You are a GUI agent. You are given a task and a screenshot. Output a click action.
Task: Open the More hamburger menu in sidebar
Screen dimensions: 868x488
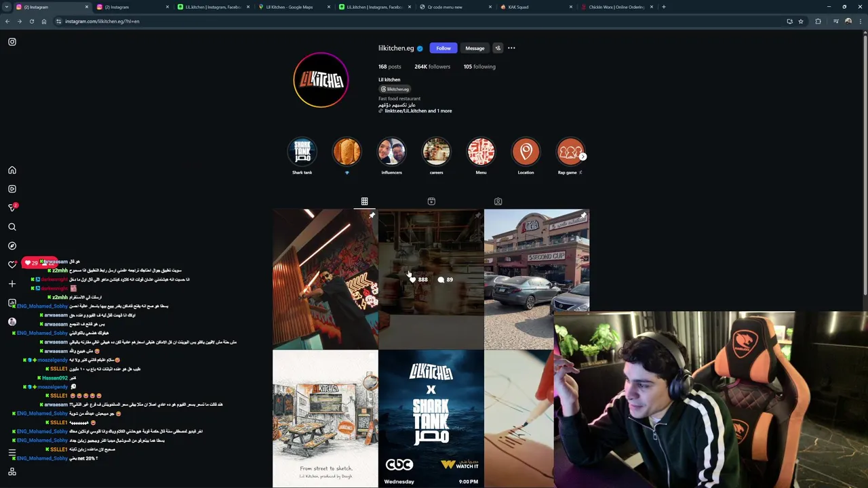click(x=12, y=453)
